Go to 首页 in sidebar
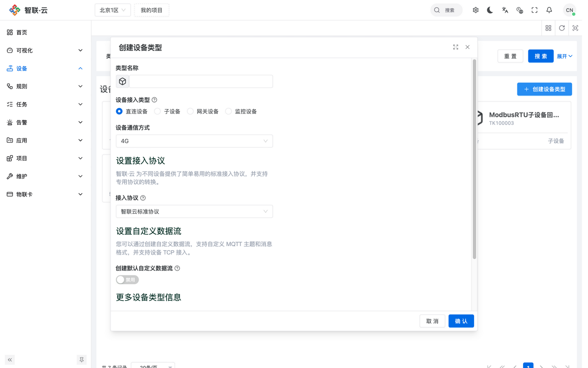This screenshot has width=588, height=368. [45, 32]
